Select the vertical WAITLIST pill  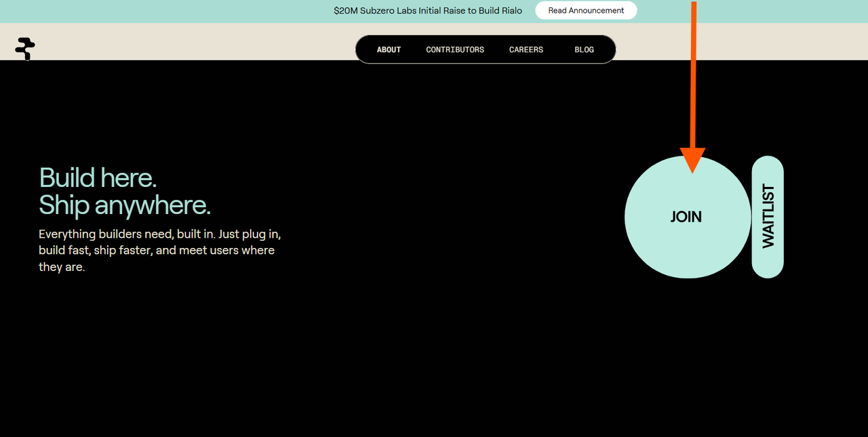768,217
